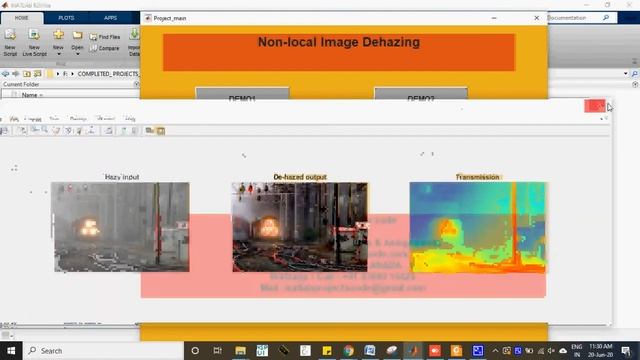Click the volume speaker icon in tray
Viewport: 640px width, 360px height.
click(551, 351)
